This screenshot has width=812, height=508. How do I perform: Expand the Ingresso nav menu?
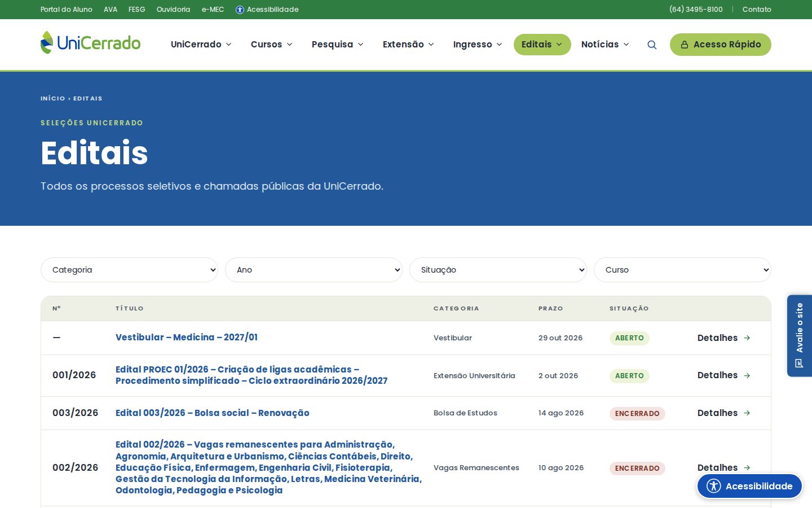tap(478, 45)
